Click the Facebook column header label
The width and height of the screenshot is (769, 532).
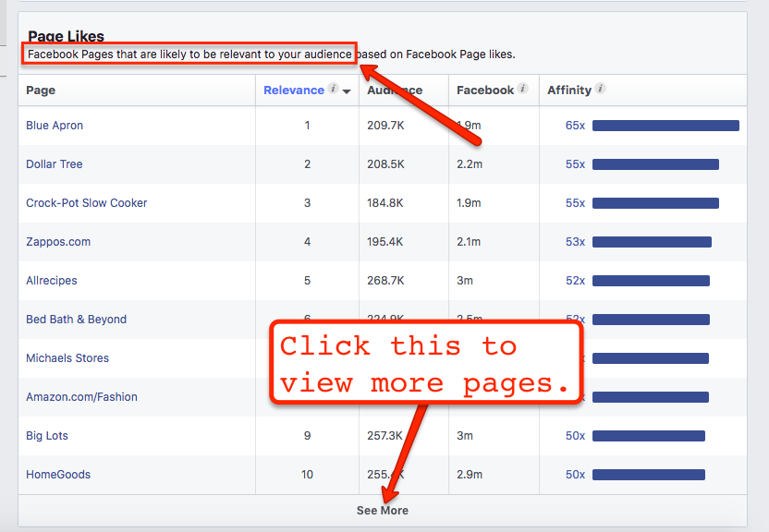485,91
